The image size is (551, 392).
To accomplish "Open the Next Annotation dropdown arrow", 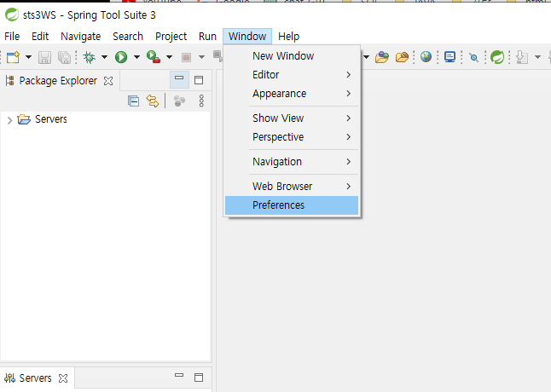I will (537, 57).
